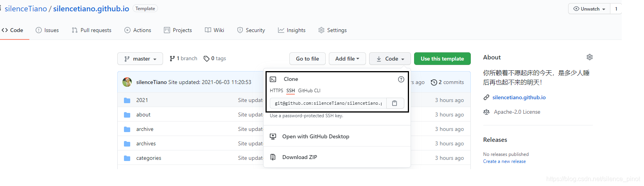
Task: Click the Issues circle icon
Action: [39, 30]
